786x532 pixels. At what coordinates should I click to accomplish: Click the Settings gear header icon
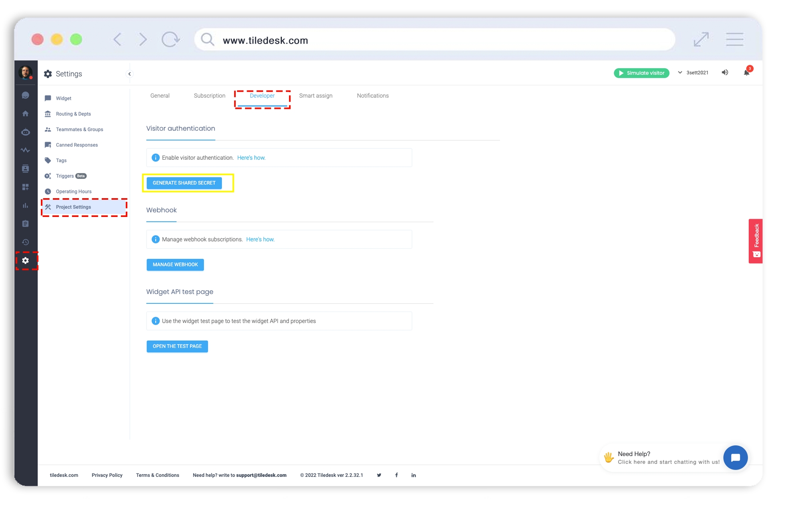[x=48, y=74]
